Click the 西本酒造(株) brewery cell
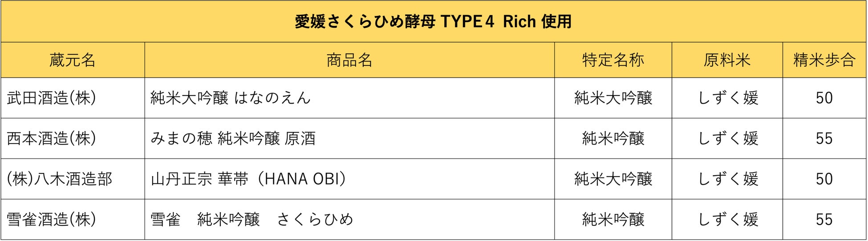This screenshot has width=868, height=241. [52, 138]
